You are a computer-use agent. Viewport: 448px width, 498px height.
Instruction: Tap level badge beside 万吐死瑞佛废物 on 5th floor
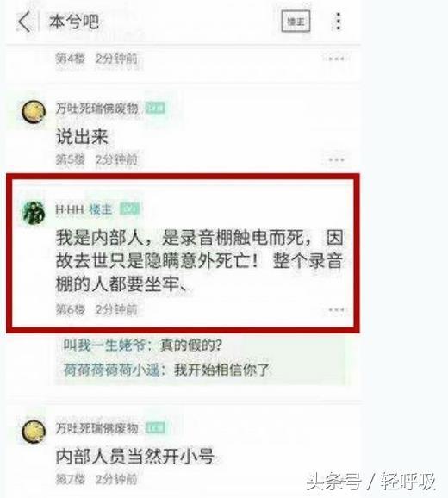tap(155, 108)
